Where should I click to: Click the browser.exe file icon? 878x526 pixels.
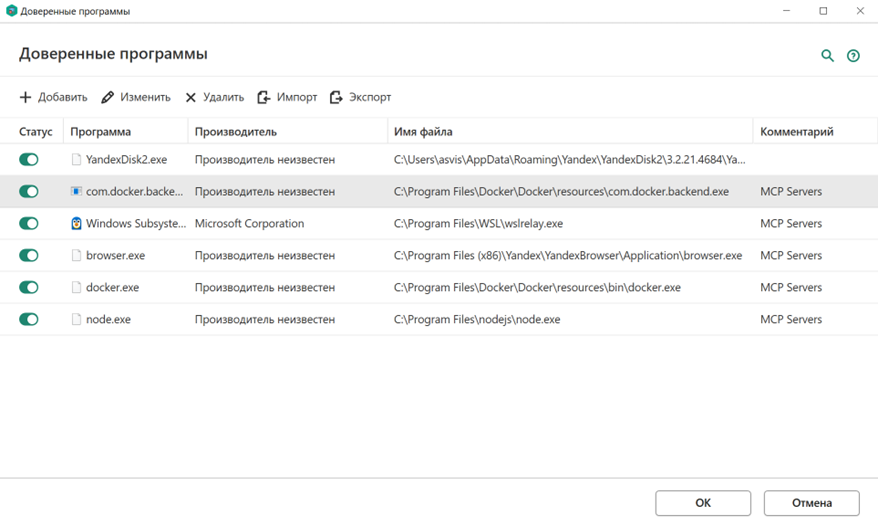(77, 255)
